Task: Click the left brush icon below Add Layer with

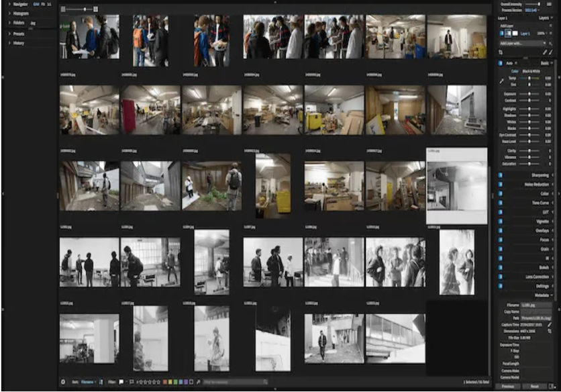Action: pos(544,52)
